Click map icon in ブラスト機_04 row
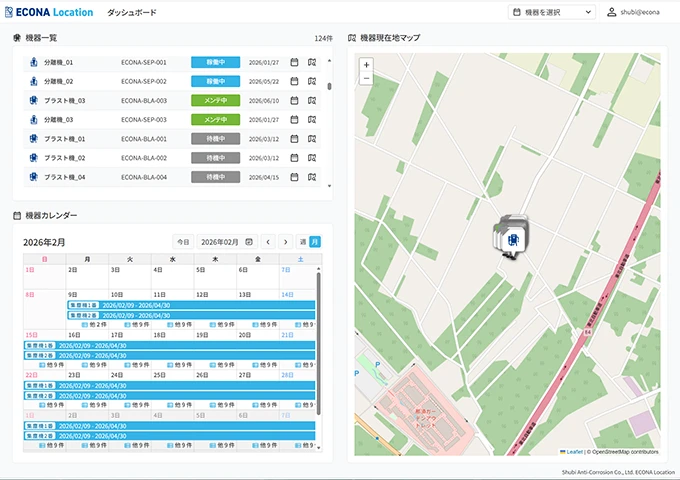Viewport: 680px width, 480px height. pyautogui.click(x=312, y=177)
